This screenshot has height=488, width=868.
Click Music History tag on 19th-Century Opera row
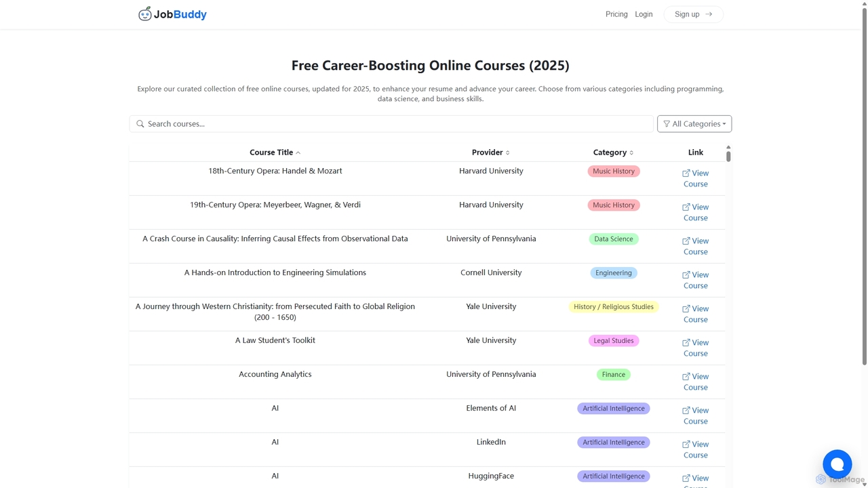pyautogui.click(x=614, y=205)
